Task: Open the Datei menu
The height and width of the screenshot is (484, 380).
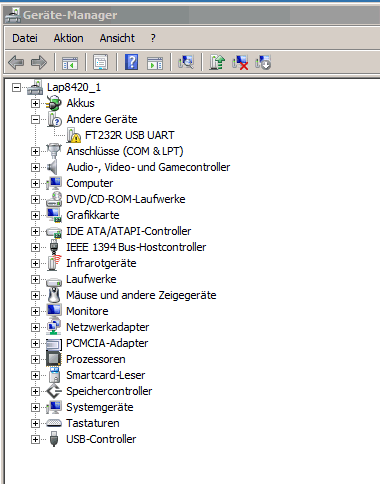Action: pyautogui.click(x=25, y=38)
